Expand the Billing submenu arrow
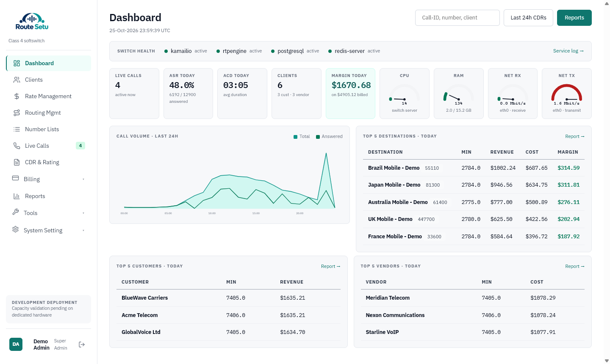 pyautogui.click(x=83, y=179)
